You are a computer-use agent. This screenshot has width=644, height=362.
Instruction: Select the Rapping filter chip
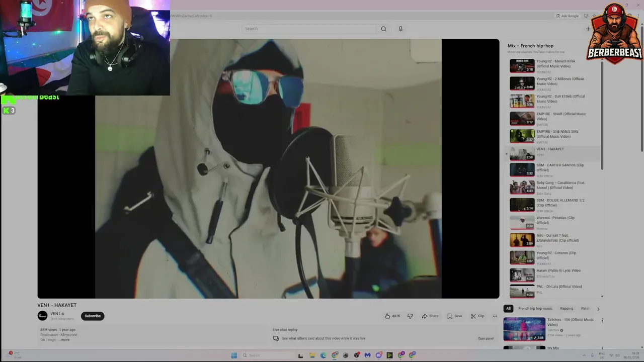567,309
